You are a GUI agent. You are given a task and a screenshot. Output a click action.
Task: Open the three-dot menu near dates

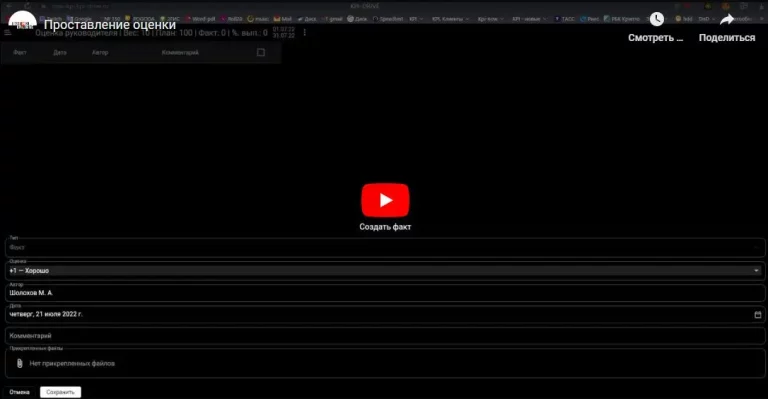coord(305,32)
